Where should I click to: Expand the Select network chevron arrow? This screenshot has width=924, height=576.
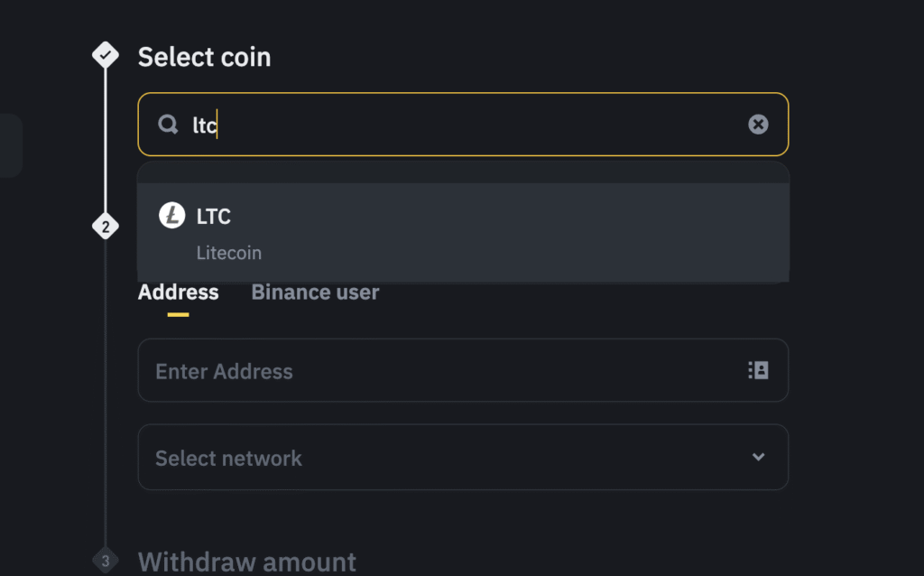click(758, 457)
